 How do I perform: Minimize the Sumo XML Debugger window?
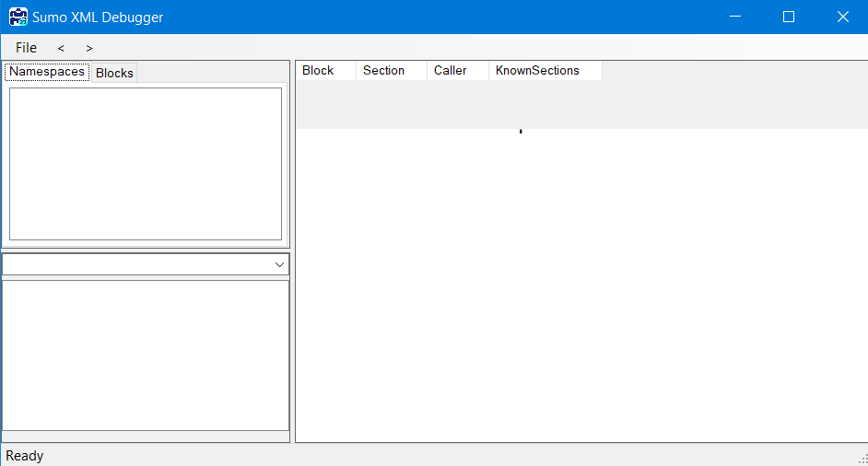click(x=734, y=17)
